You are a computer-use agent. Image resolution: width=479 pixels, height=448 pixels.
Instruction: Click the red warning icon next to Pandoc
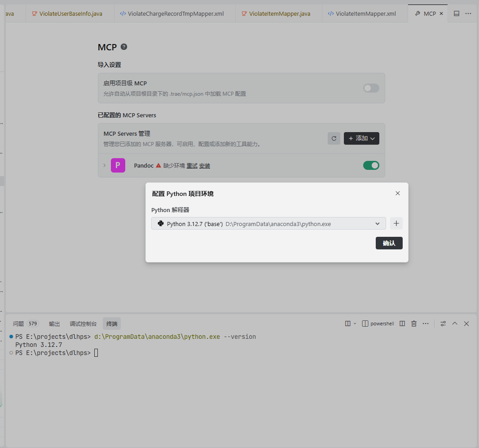tap(158, 165)
